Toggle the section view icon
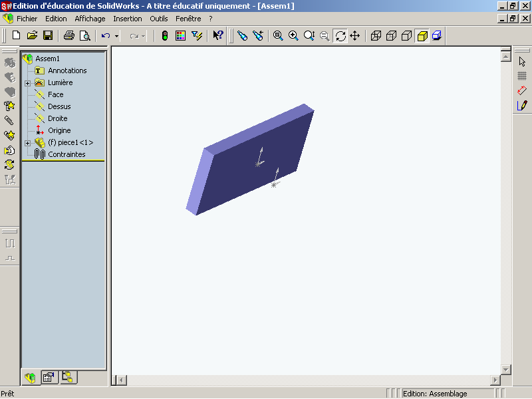The image size is (532, 399). pyautogui.click(x=437, y=35)
